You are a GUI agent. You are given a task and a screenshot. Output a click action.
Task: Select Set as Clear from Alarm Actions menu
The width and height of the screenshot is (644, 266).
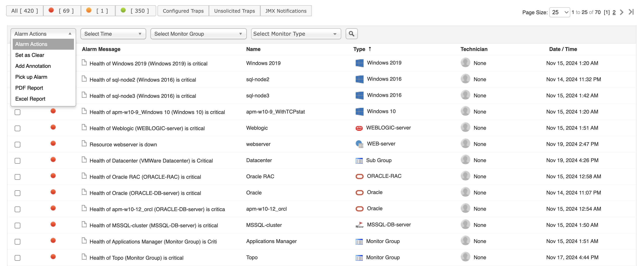[30, 55]
